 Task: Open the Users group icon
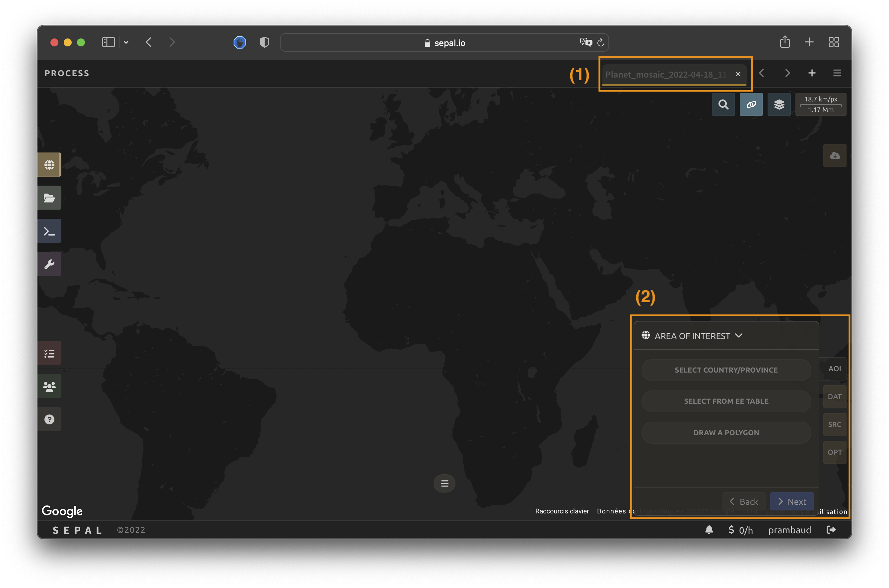click(49, 386)
